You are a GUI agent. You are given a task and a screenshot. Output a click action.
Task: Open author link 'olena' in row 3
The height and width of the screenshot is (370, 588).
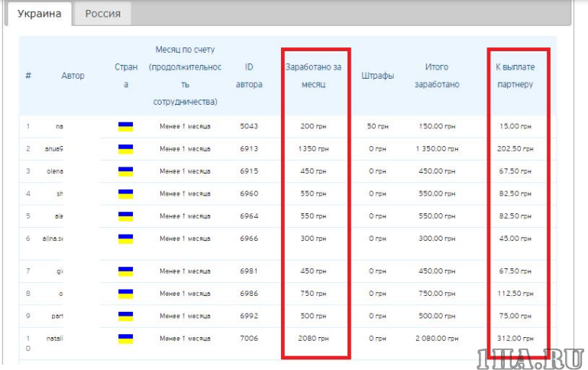pyautogui.click(x=53, y=171)
